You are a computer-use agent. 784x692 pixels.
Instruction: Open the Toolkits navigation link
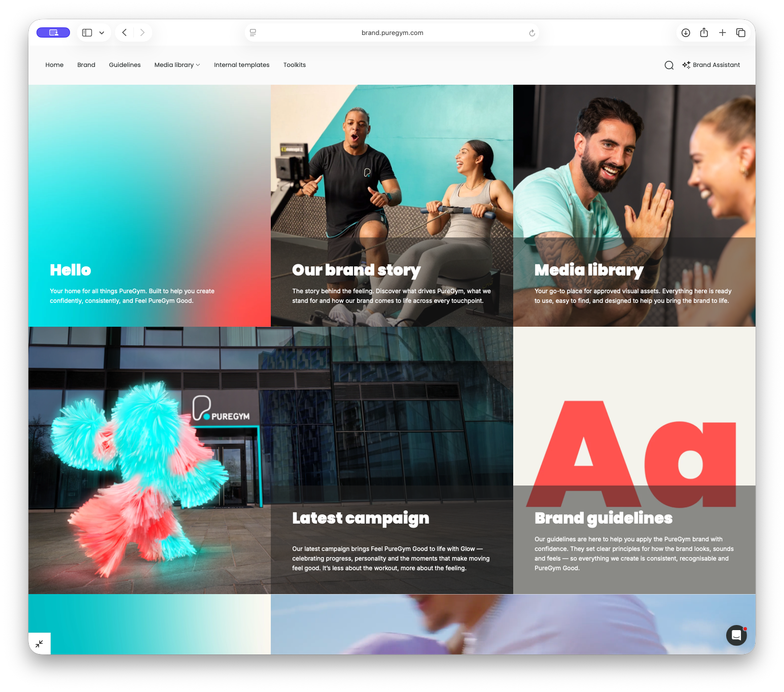coord(294,65)
